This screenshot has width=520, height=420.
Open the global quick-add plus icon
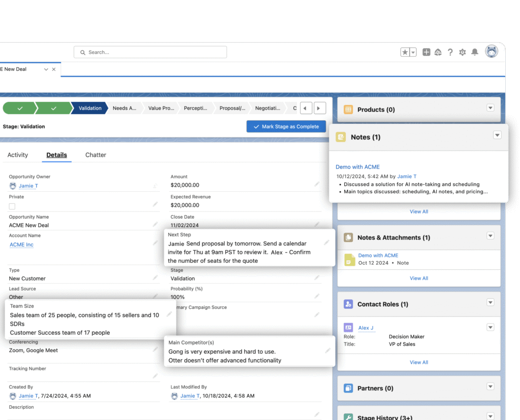point(426,52)
